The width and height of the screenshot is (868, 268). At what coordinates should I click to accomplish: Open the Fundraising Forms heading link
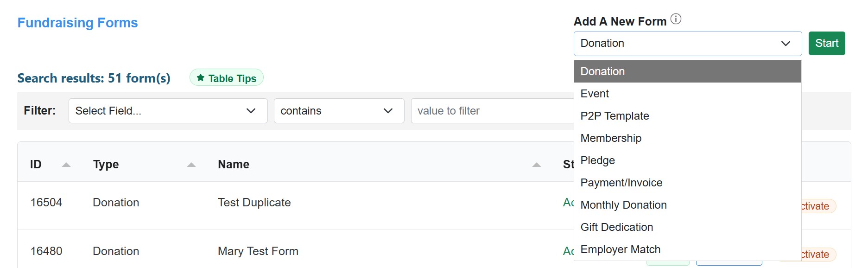77,23
